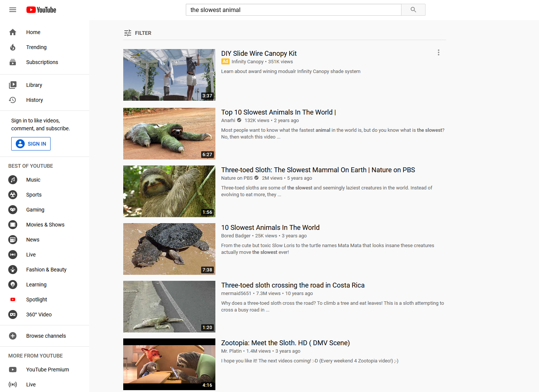Click the Spotlight icon
539x392 pixels.
(x=13, y=300)
